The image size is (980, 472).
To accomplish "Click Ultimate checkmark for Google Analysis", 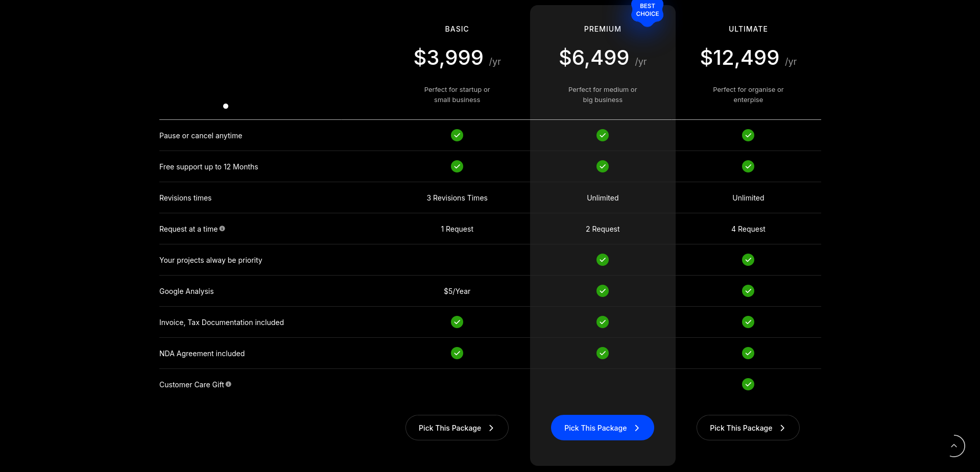I will [748, 291].
